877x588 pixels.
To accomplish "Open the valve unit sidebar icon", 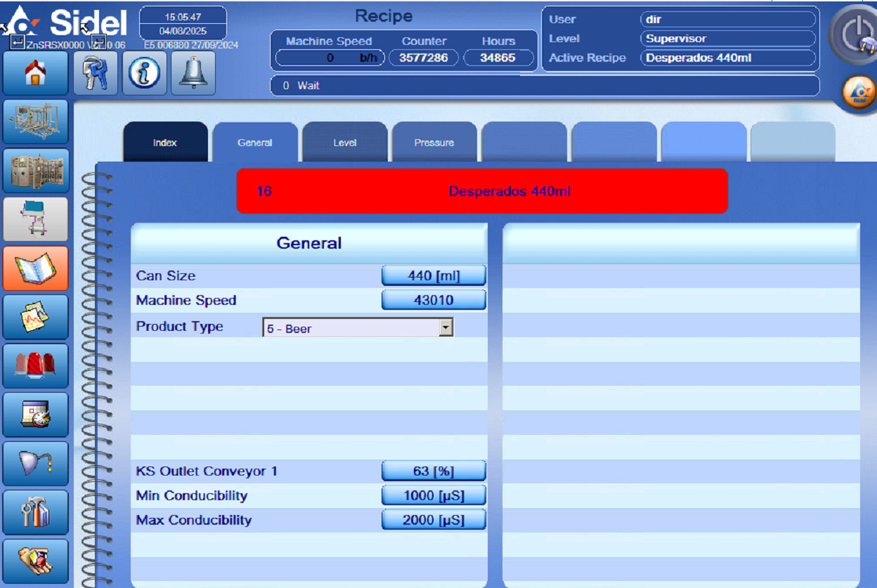I will (36, 219).
